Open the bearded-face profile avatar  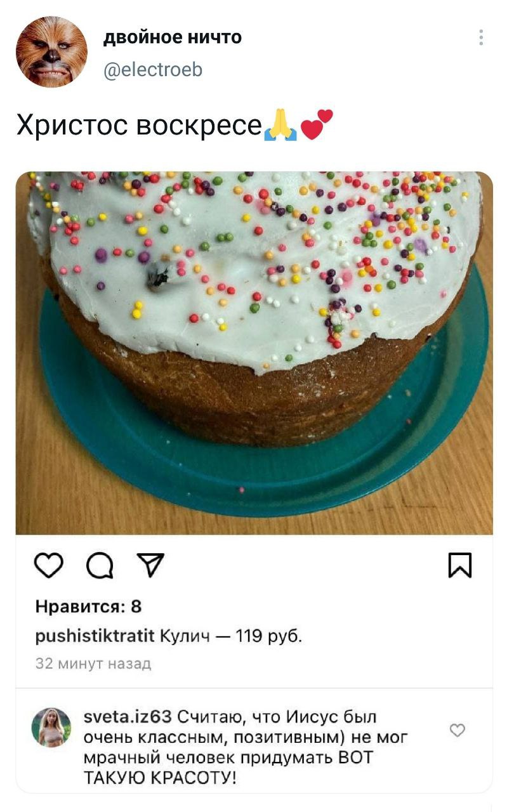[51, 52]
